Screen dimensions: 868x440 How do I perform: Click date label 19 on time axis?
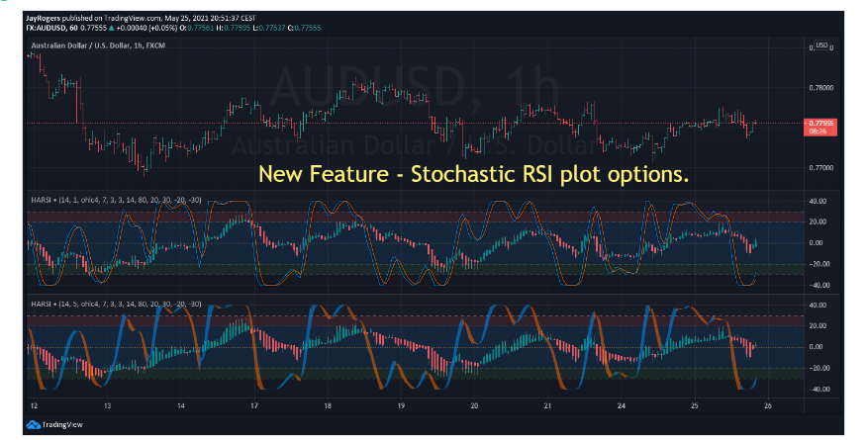pos(401,406)
